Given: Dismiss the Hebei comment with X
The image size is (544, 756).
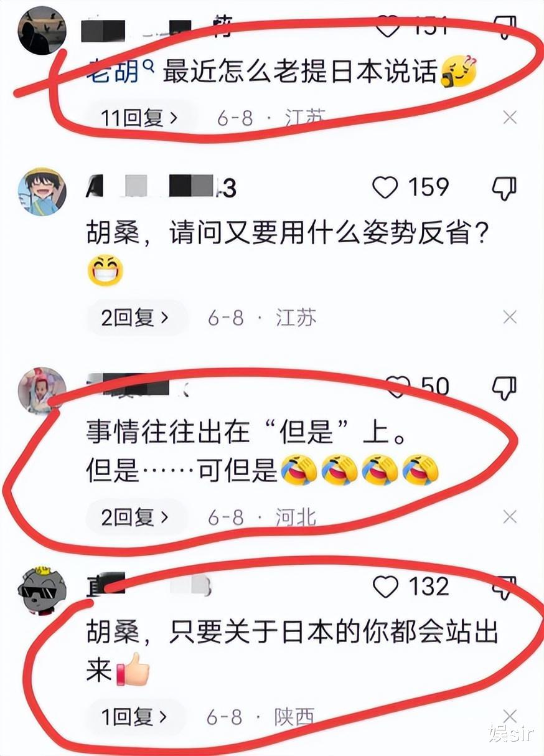Looking at the screenshot, I should click(510, 516).
